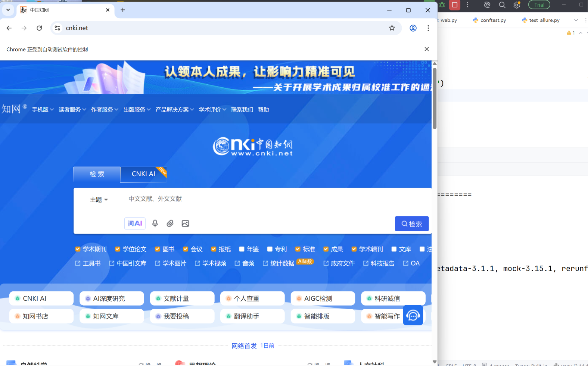Open the AI深度研究 quick entry
The width and height of the screenshot is (588, 366).
112,298
